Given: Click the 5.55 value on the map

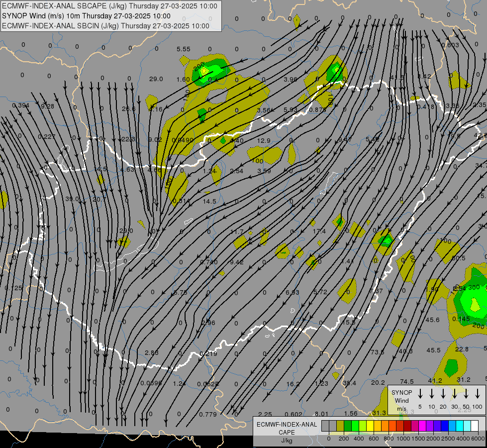Looking at the screenshot, I should point(183,49).
